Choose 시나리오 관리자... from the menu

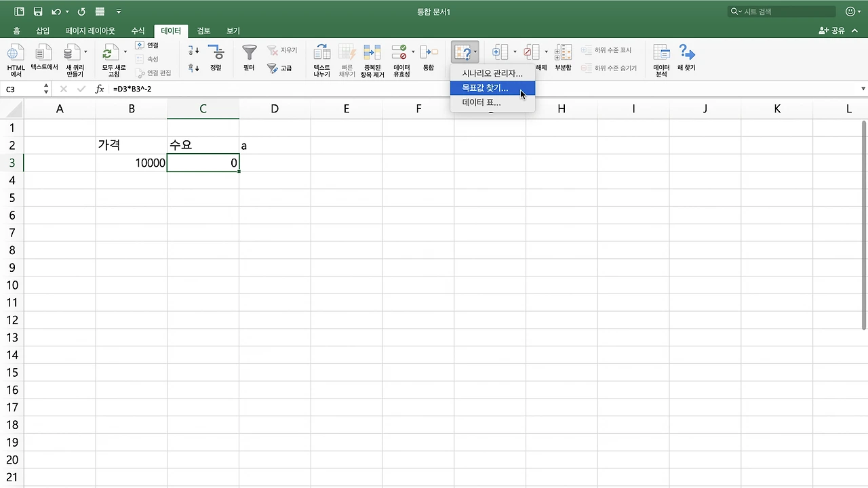(492, 73)
